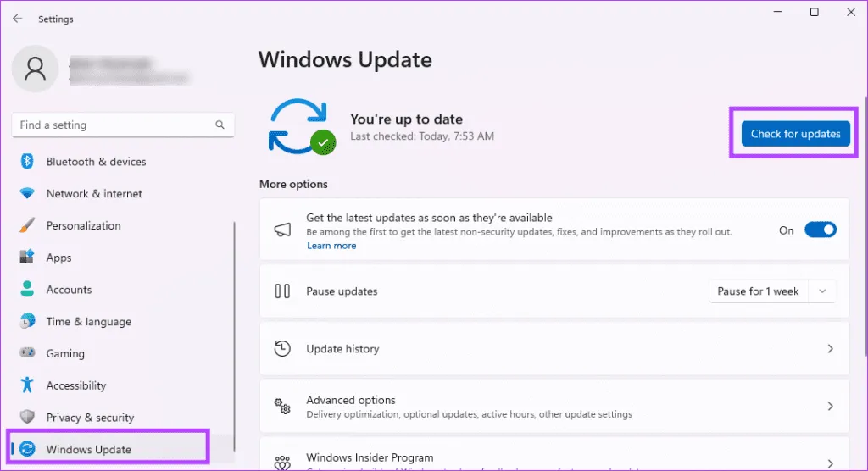Click the Time & language globe icon

[x=27, y=322]
